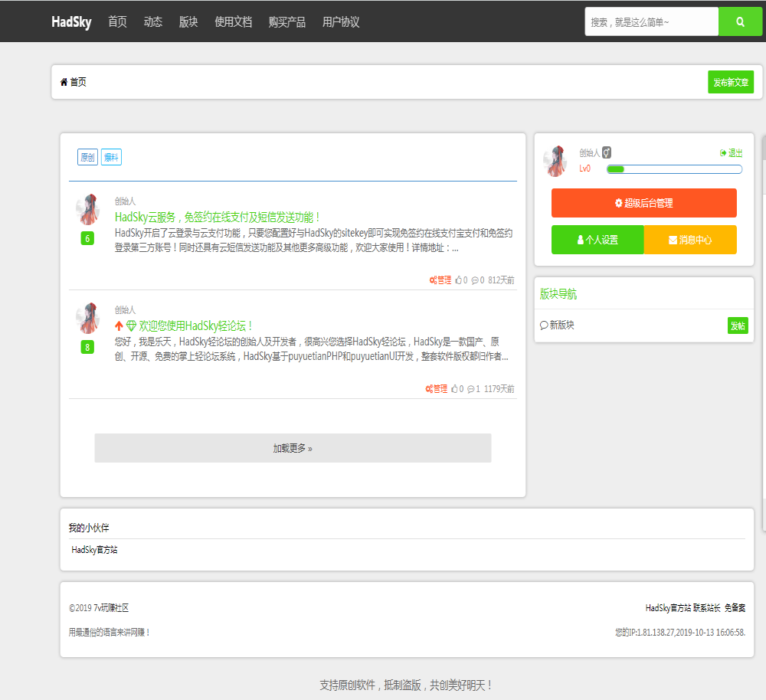
Task: Click the 版块导航 heading
Action: pyautogui.click(x=558, y=293)
